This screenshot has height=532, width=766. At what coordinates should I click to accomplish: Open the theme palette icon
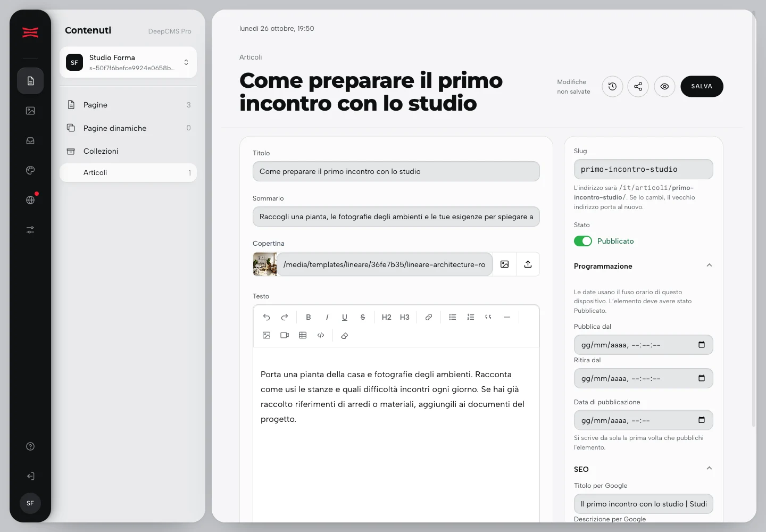(x=30, y=170)
